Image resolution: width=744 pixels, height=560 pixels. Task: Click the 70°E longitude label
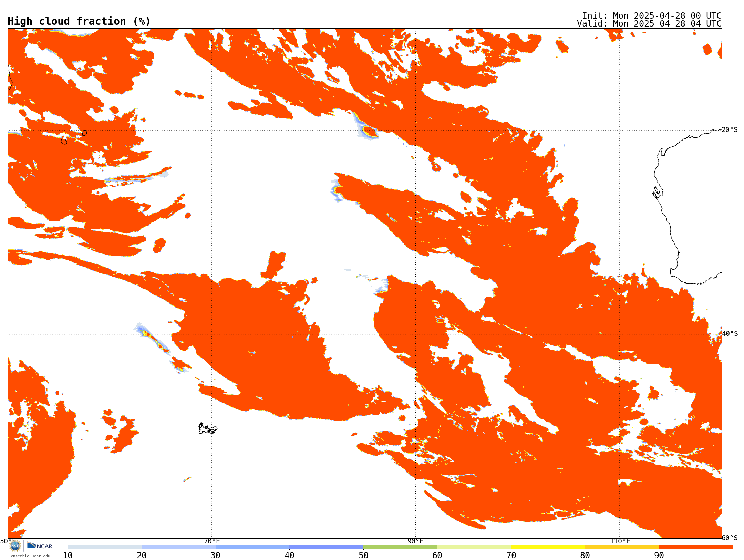click(x=212, y=541)
